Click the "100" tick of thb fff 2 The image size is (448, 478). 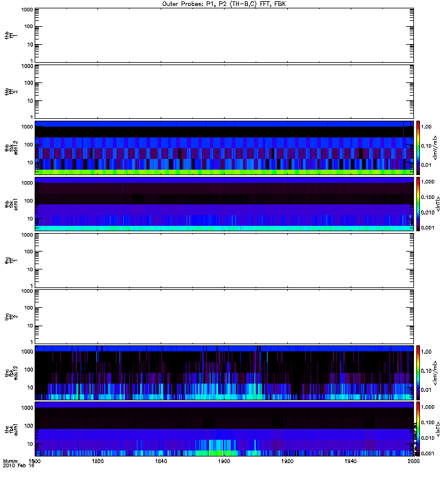click(29, 83)
